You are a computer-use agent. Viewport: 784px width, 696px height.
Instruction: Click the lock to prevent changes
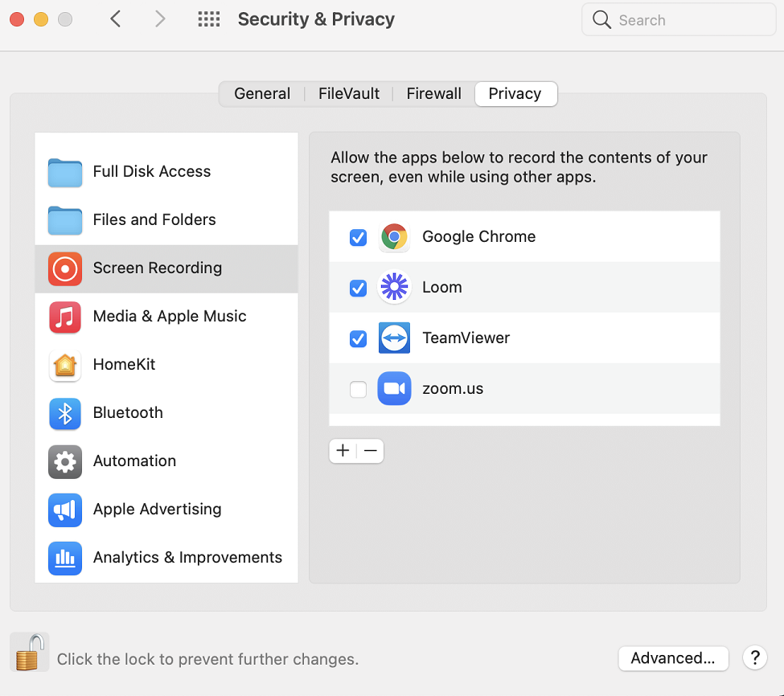pos(30,652)
